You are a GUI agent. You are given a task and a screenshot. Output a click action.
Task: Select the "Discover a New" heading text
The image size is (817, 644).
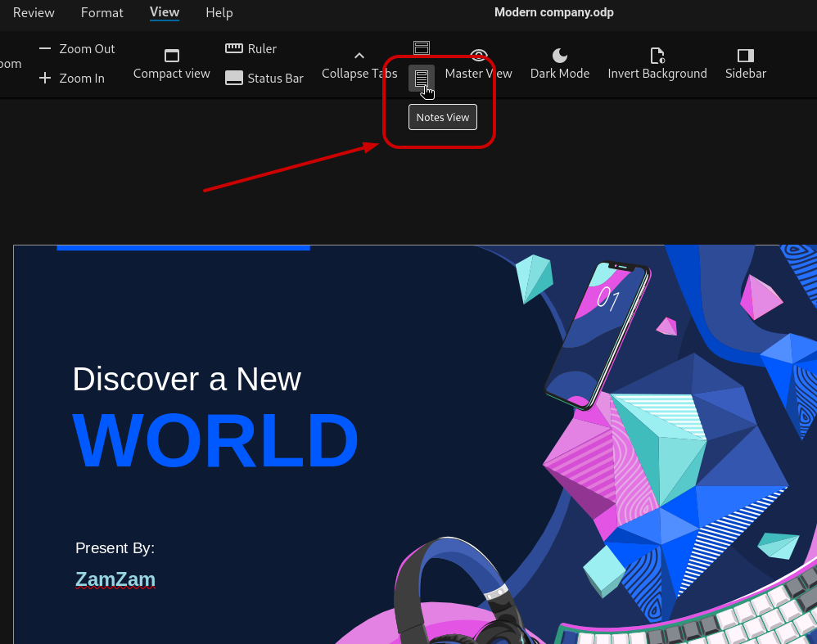coord(187,380)
